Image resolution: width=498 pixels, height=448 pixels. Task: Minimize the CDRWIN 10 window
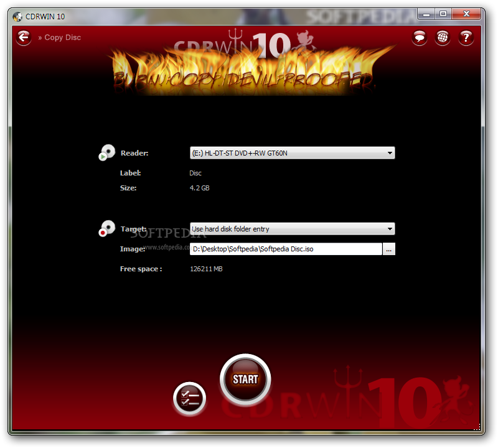coord(426,14)
